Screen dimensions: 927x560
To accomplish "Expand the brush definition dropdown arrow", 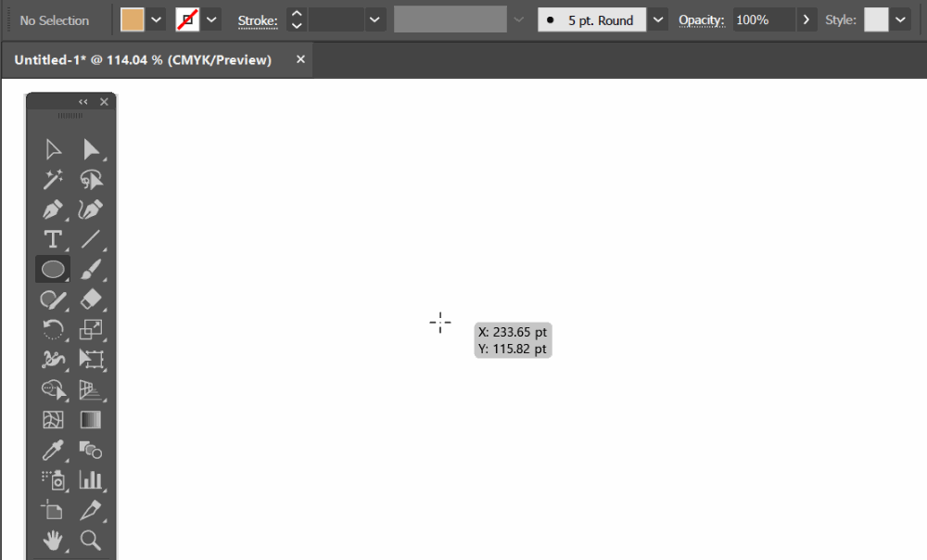I will pyautogui.click(x=658, y=20).
